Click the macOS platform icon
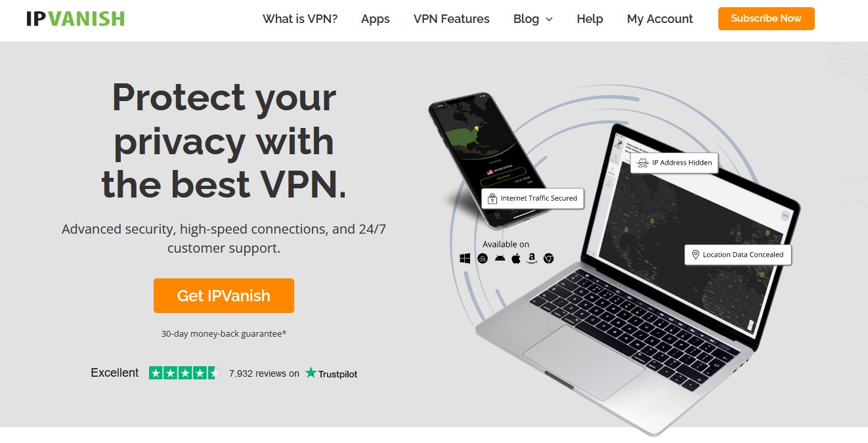Viewport: 868px width, 443px height. pyautogui.click(x=483, y=259)
